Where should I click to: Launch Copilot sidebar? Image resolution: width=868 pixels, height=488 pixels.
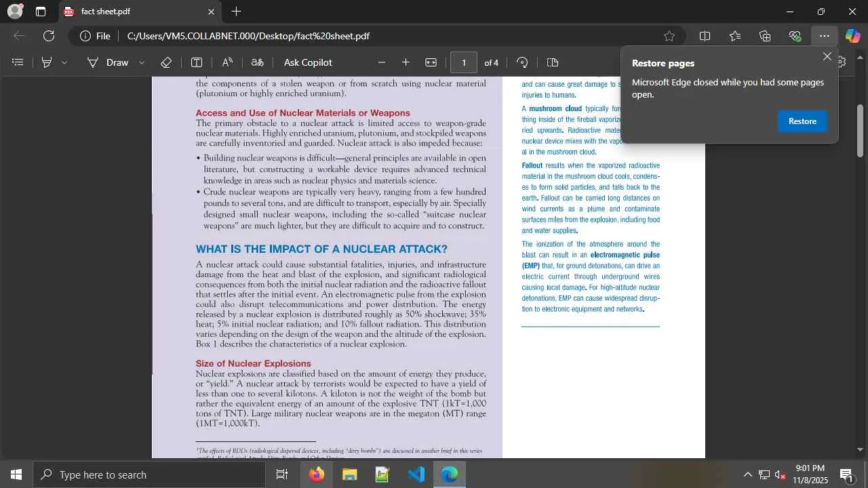[x=852, y=36]
